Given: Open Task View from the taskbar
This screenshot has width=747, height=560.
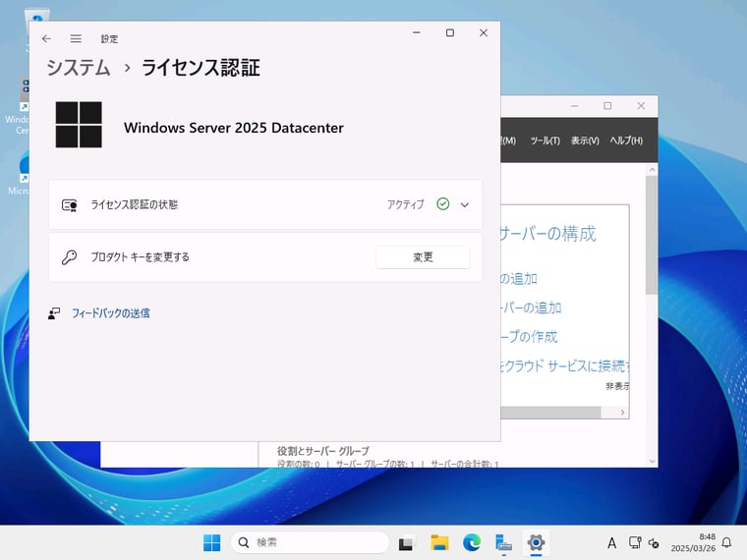Looking at the screenshot, I should (406, 542).
